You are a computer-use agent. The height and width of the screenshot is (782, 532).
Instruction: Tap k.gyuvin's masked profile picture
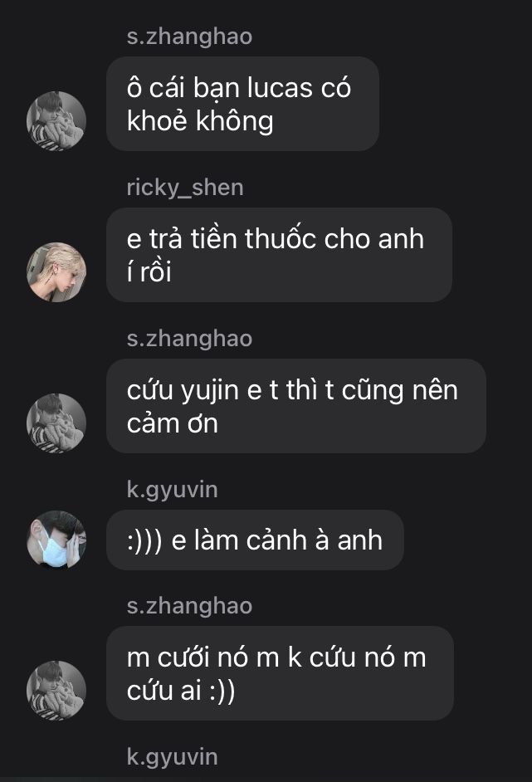tap(56, 540)
